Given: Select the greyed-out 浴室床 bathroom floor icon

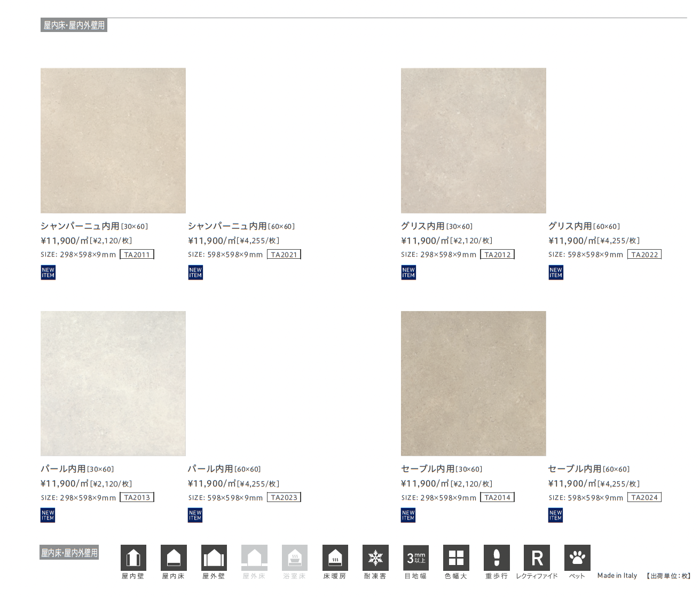Looking at the screenshot, I should tap(294, 558).
